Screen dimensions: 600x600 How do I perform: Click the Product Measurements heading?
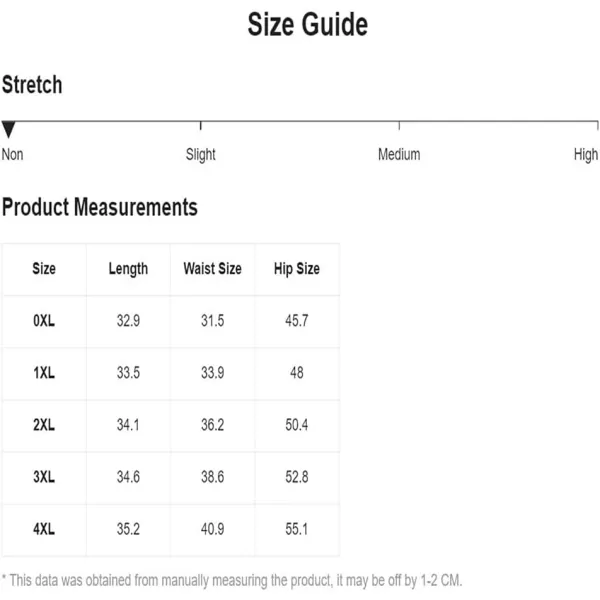pyautogui.click(x=99, y=207)
